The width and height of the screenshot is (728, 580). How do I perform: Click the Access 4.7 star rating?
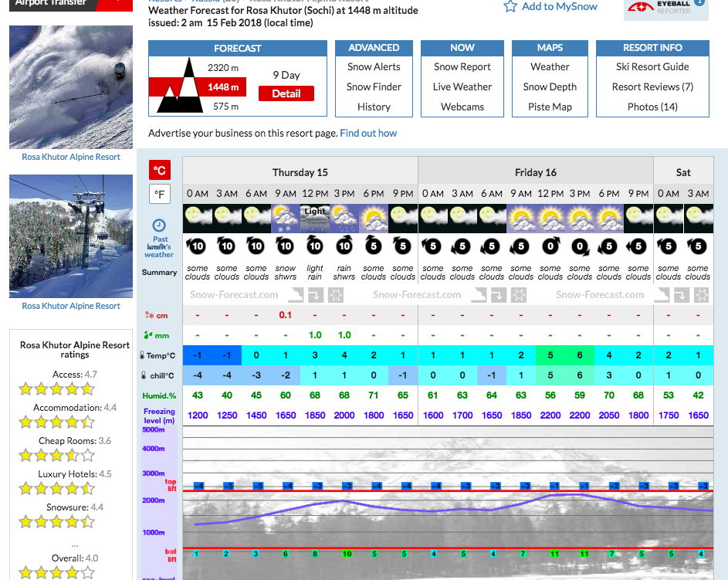pyautogui.click(x=56, y=388)
